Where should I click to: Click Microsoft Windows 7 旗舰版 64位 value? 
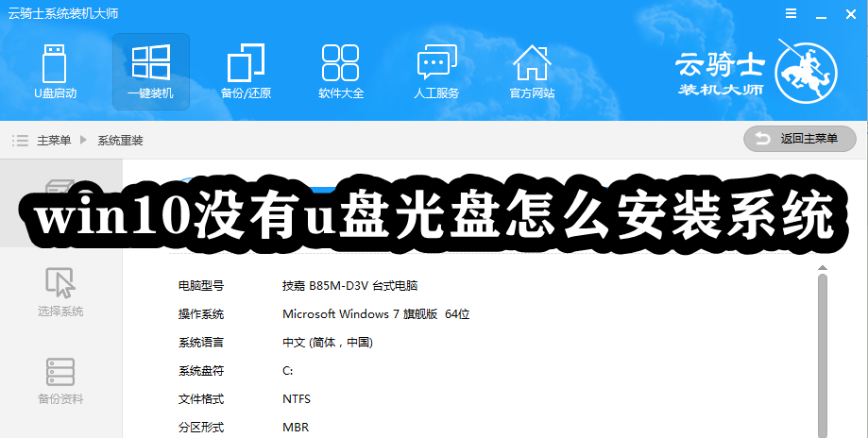(376, 314)
